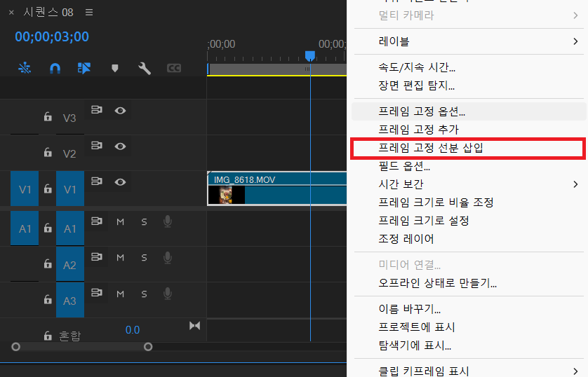Add a marker with the marker icon
Viewport: 588px width, 377px height.
coord(115,68)
